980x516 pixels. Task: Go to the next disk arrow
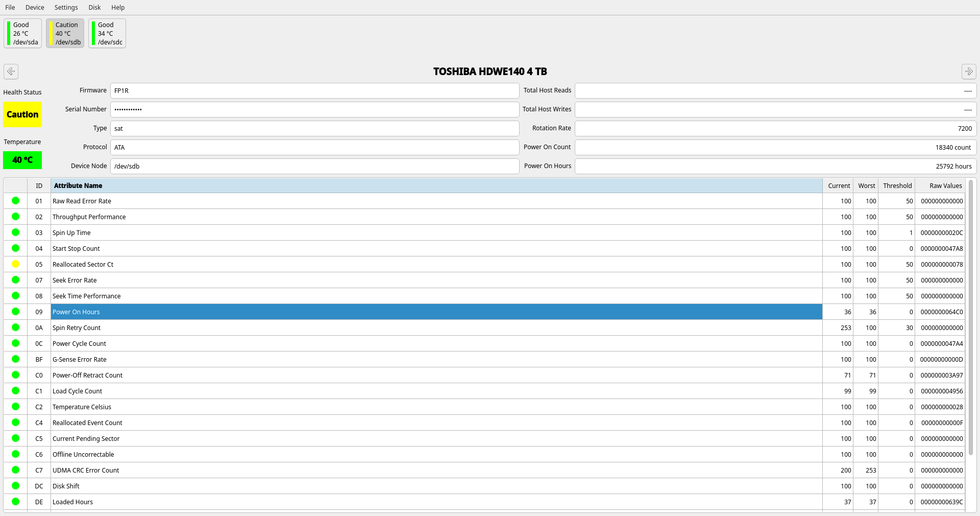[x=969, y=72]
